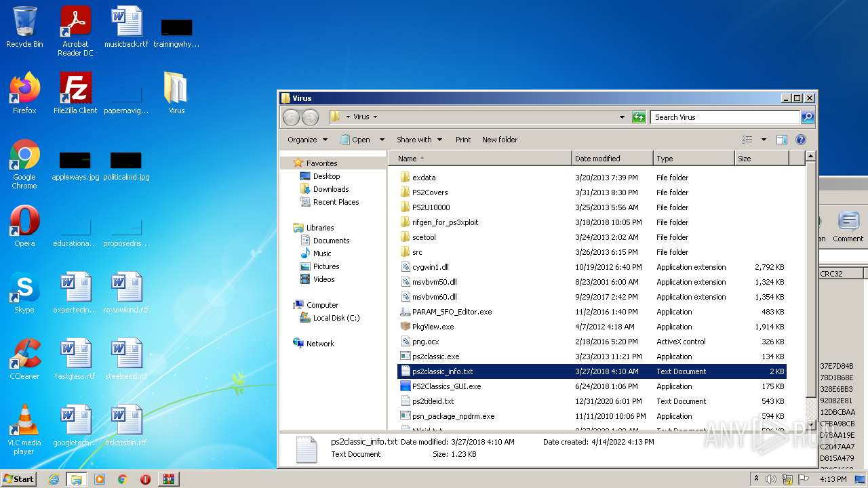Open CCleaner desktop shortcut
Image resolution: width=868 pixels, height=488 pixels.
click(24, 359)
